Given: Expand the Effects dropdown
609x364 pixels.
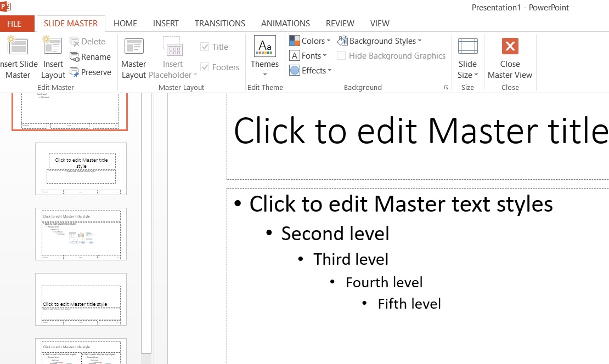Looking at the screenshot, I should pyautogui.click(x=310, y=71).
